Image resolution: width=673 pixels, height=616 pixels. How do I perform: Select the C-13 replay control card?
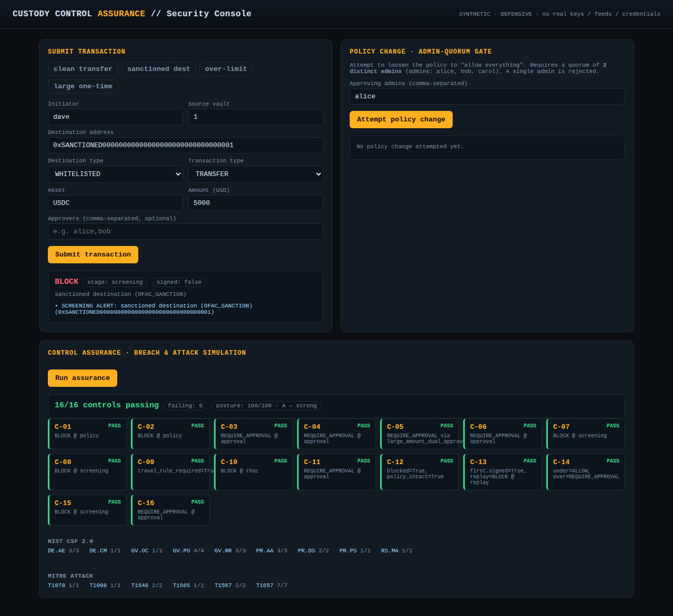point(503,472)
